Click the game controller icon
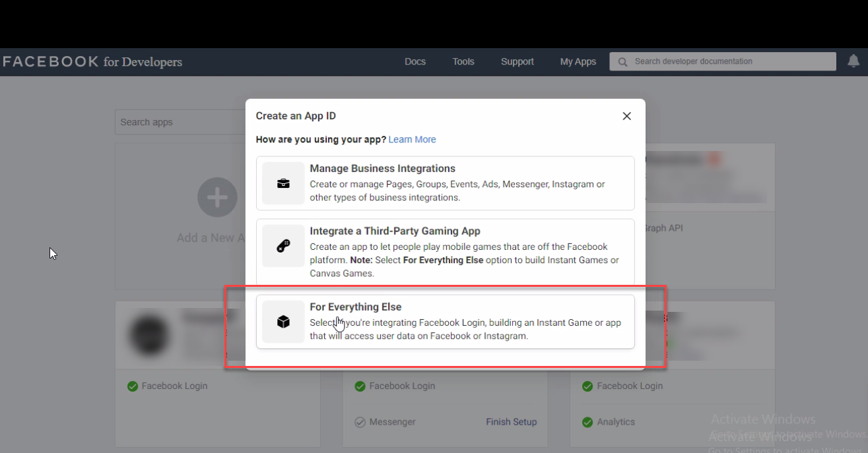 283,246
